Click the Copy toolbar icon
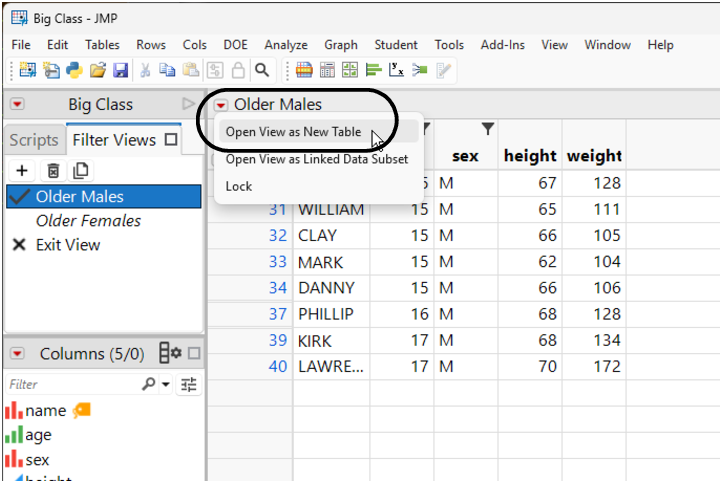Screen dimensions: 722x483 coord(167,70)
